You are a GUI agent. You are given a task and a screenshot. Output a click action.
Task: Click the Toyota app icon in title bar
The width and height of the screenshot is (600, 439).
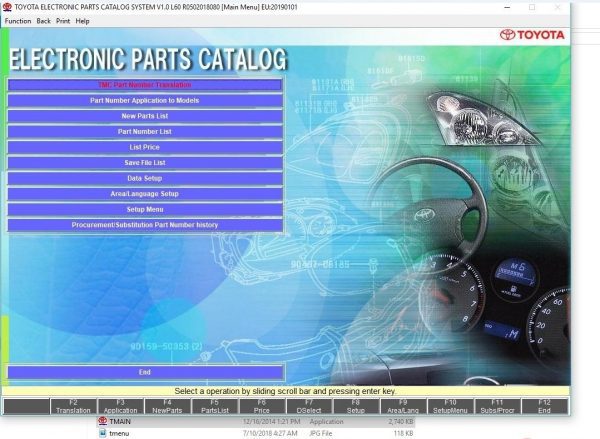click(x=7, y=7)
